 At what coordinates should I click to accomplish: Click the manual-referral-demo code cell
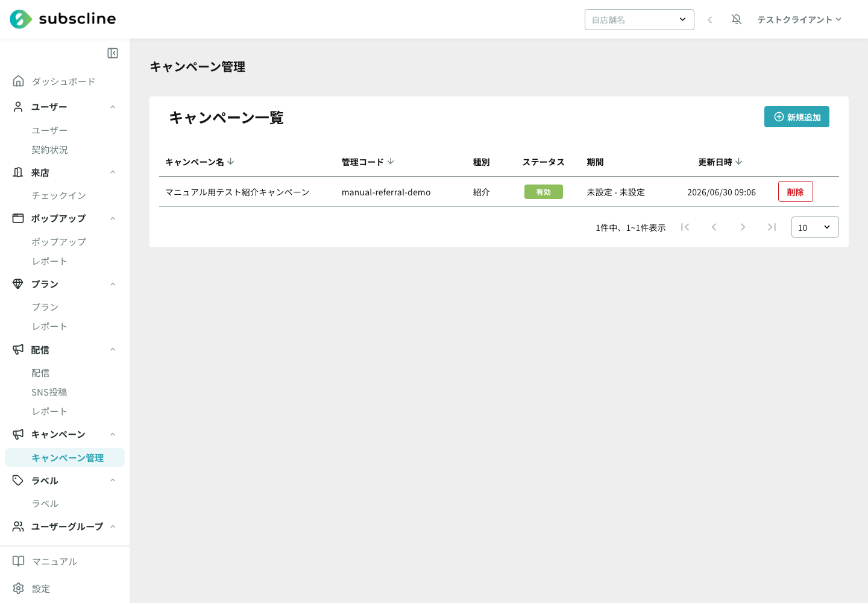point(386,192)
